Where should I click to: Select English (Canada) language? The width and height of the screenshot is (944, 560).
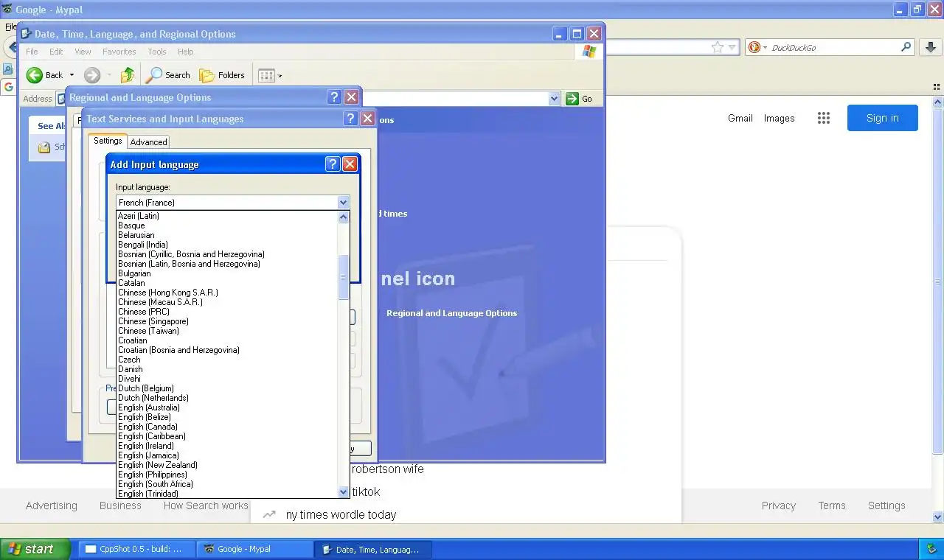coord(227,427)
